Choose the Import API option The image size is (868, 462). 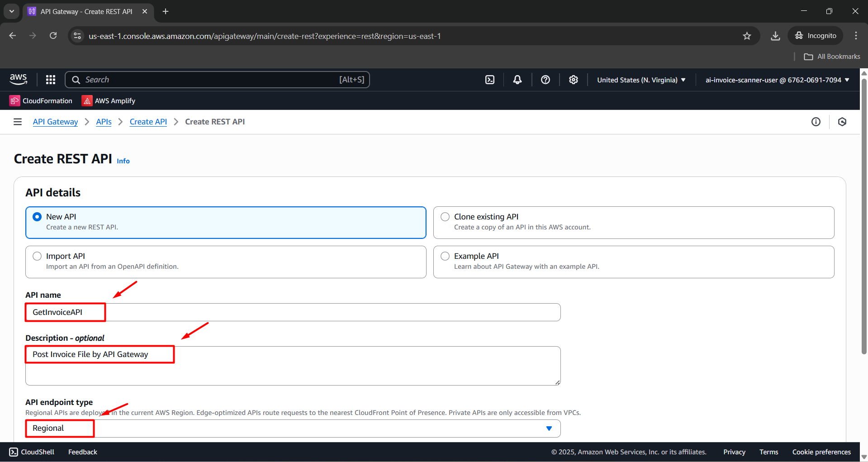(x=37, y=256)
